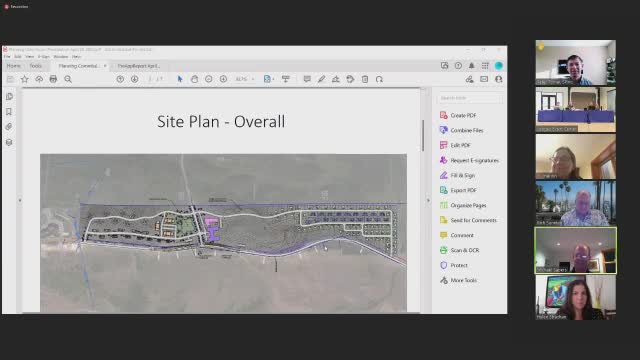Open the apps grid icon
The height and width of the screenshot is (360, 640).
[485, 66]
